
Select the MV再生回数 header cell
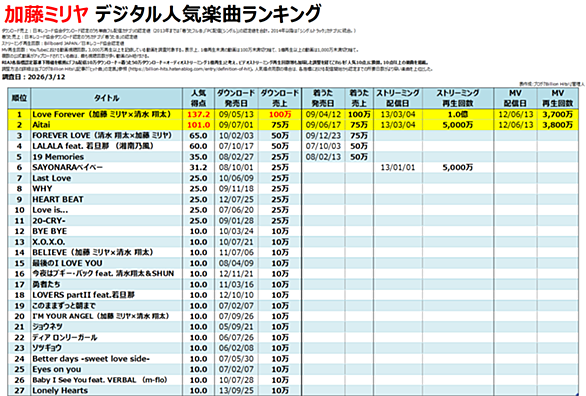(x=558, y=98)
